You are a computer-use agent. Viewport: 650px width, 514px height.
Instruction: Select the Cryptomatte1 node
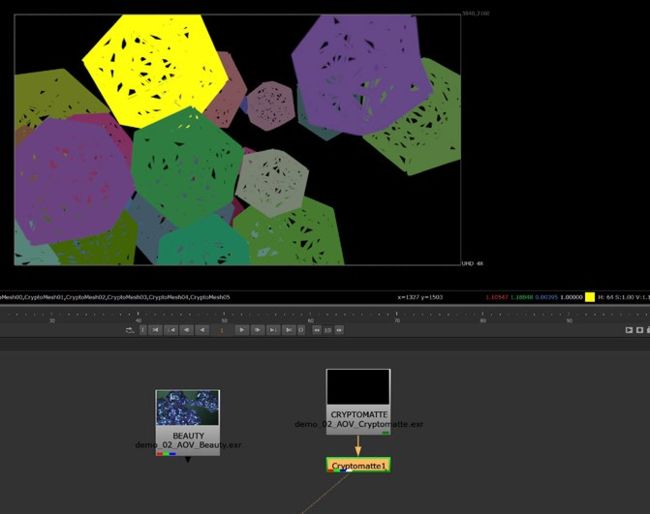[358, 465]
